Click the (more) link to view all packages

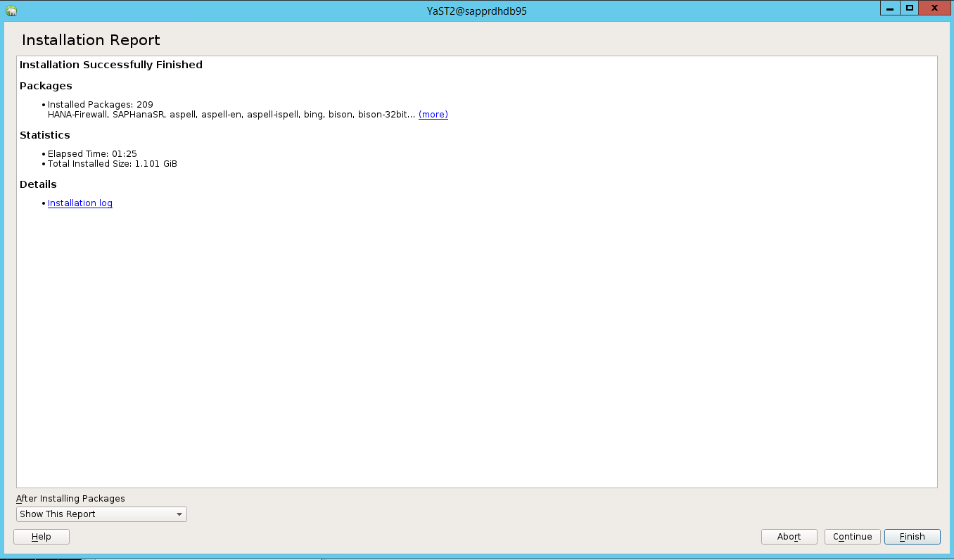pyautogui.click(x=433, y=114)
